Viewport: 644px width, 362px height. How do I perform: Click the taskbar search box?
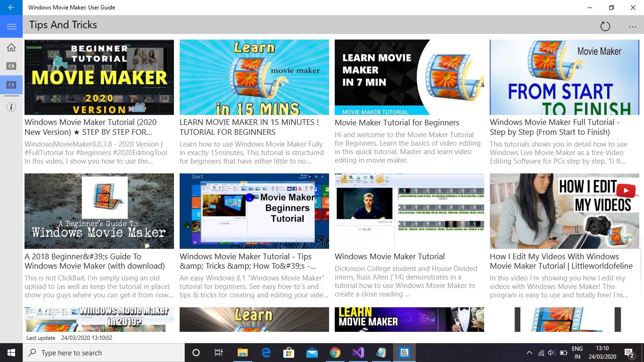pyautogui.click(x=104, y=353)
